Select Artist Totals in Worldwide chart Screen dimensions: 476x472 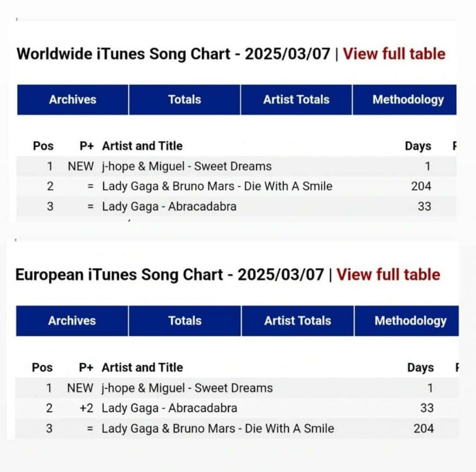[x=296, y=99]
